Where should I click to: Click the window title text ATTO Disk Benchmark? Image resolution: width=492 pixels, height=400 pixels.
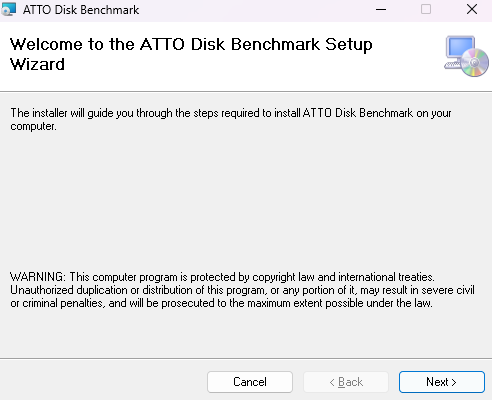(81, 10)
